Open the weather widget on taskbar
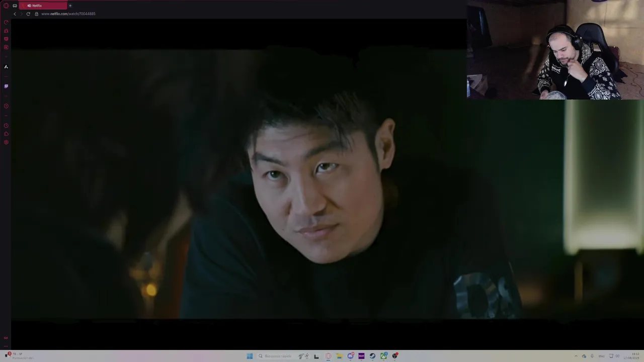 [x=19, y=356]
